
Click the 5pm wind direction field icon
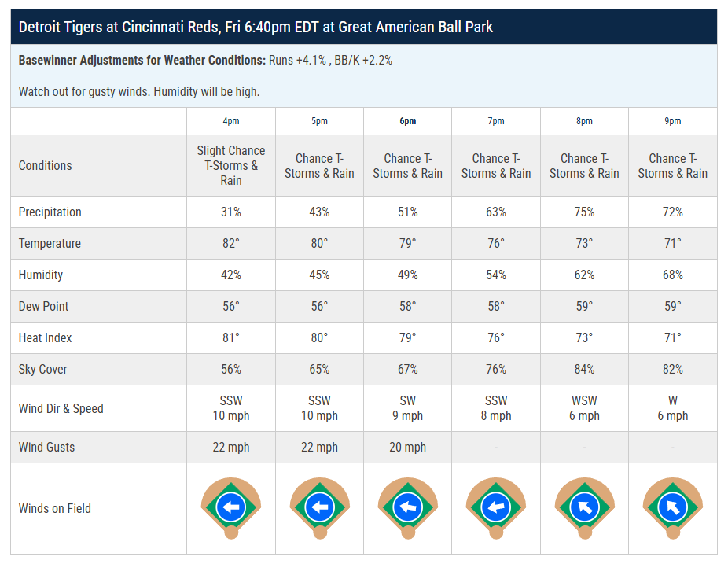319,507
